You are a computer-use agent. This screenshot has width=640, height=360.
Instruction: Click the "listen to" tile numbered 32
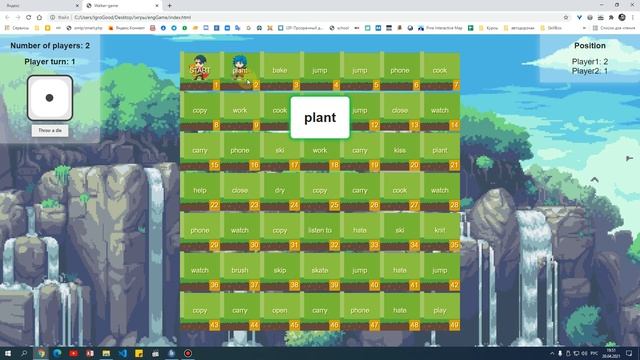coord(320,231)
